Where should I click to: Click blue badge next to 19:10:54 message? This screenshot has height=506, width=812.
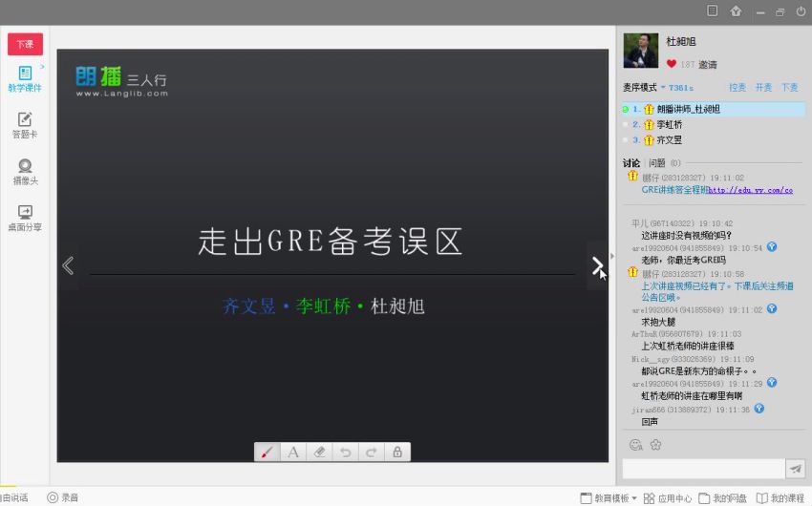coord(772,246)
